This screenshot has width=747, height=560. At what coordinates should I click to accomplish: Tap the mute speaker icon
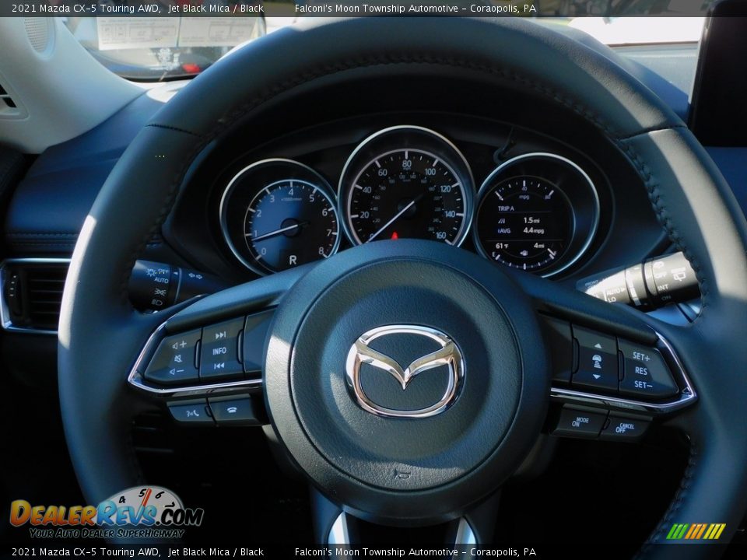click(x=178, y=359)
